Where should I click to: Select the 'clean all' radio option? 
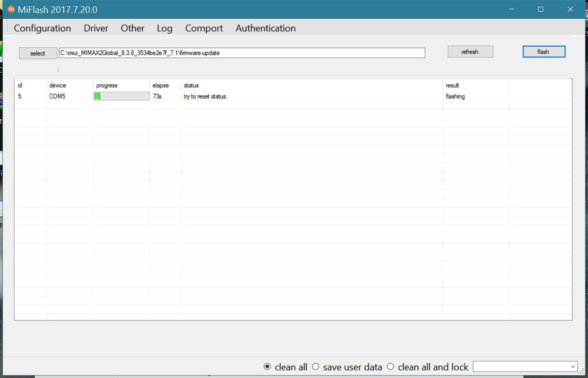[267, 367]
